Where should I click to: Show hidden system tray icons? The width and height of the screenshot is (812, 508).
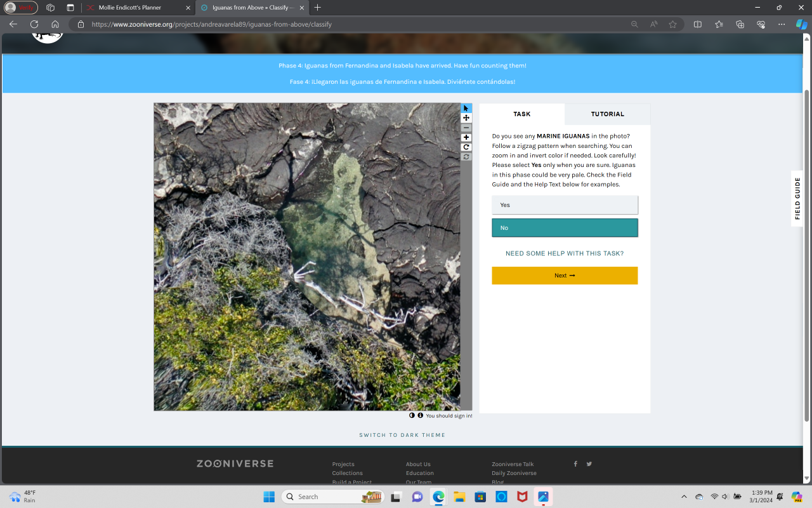coord(684,497)
